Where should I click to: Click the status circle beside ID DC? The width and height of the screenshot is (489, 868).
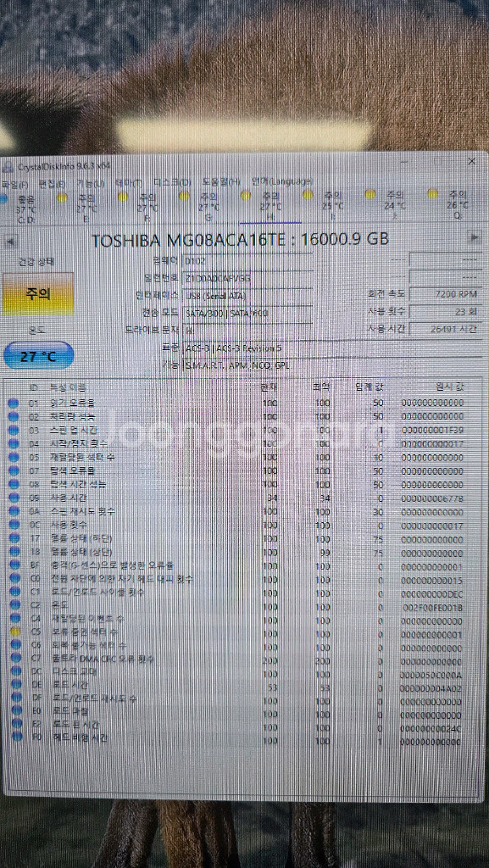pos(15,671)
